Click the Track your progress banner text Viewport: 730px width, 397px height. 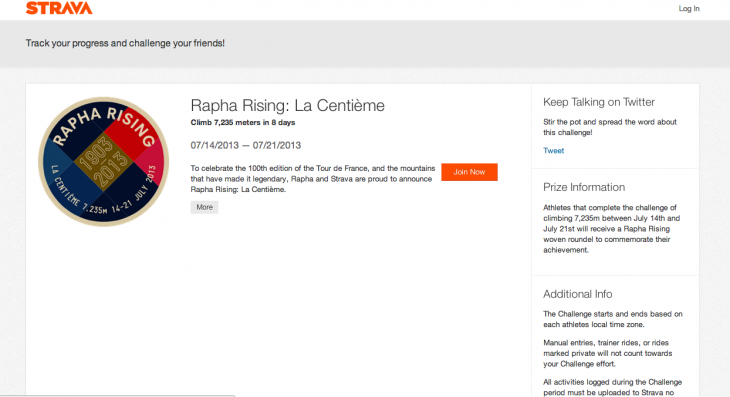click(x=125, y=43)
